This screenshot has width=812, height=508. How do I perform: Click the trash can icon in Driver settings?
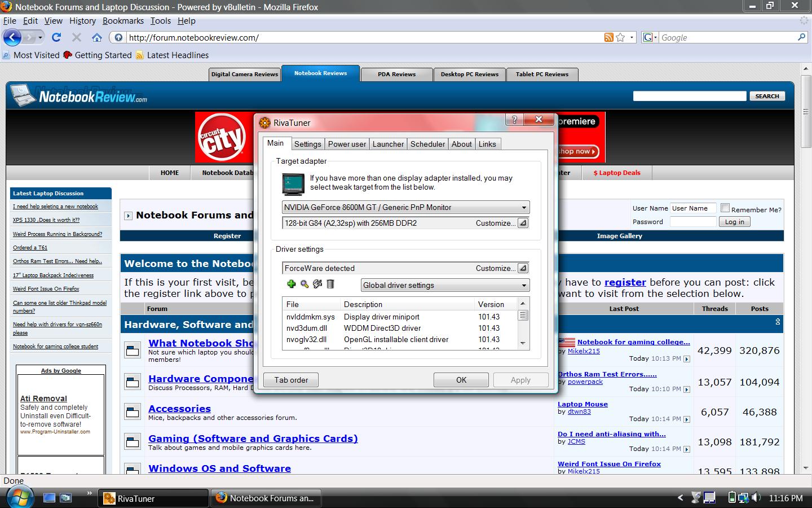(330, 284)
